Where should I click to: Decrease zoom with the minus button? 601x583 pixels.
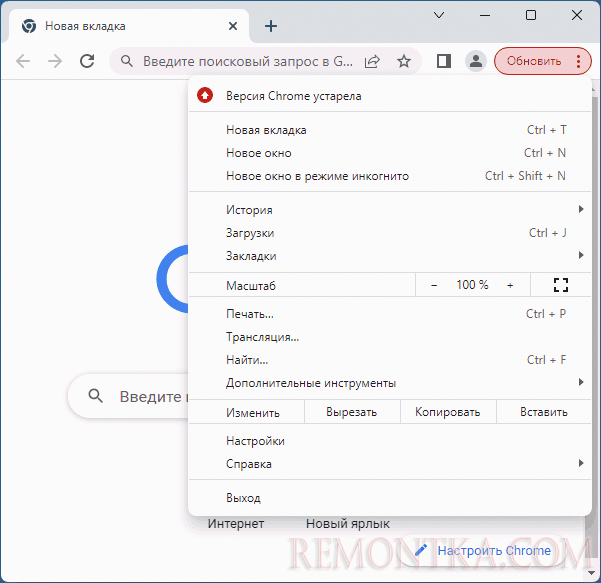[x=434, y=285]
